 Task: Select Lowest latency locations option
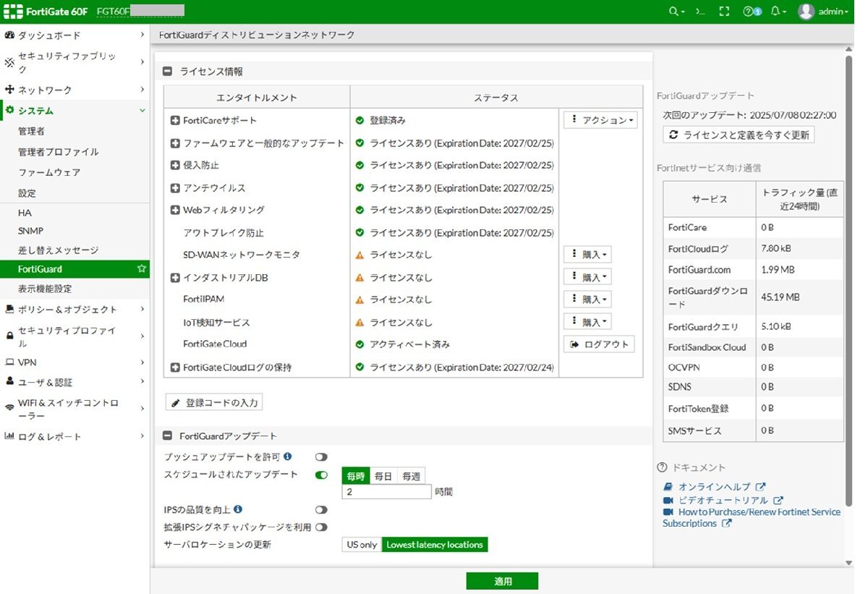[435, 545]
